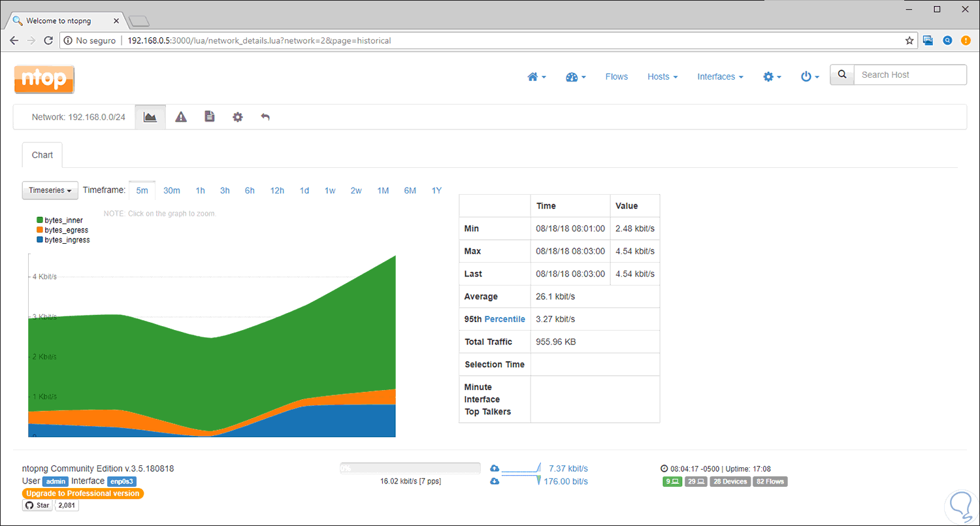The height and width of the screenshot is (526, 980).
Task: Go back in the browser
Action: (x=14, y=41)
